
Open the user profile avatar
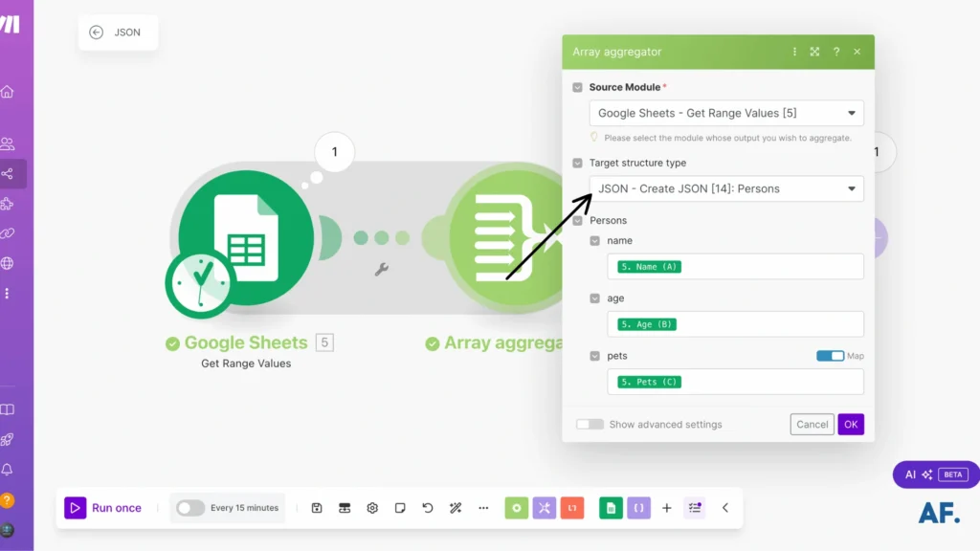[x=8, y=530]
